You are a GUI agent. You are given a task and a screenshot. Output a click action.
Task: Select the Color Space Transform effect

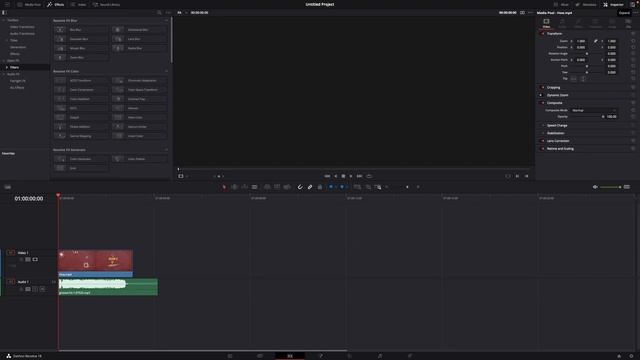(139, 90)
